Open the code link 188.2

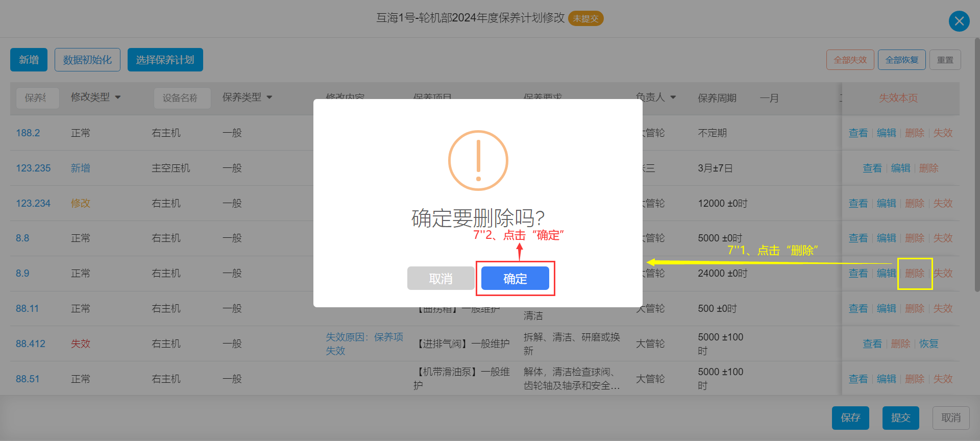coord(28,133)
